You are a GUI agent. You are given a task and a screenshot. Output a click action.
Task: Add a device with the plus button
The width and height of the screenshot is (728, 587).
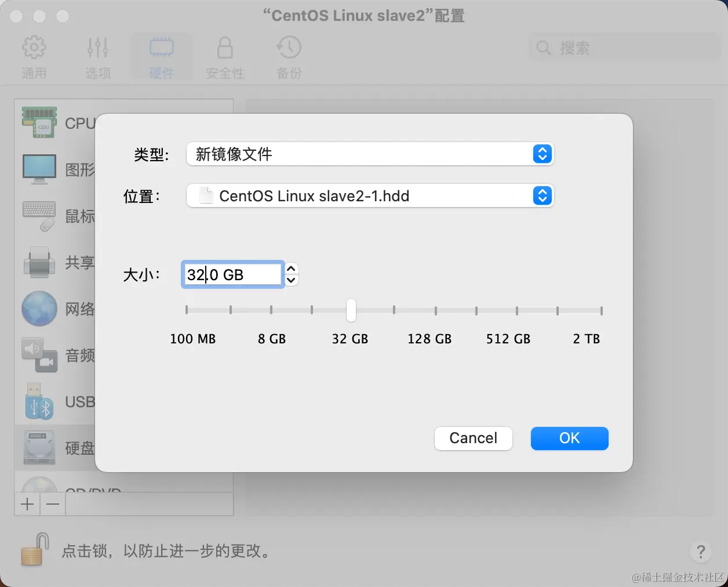[27, 504]
